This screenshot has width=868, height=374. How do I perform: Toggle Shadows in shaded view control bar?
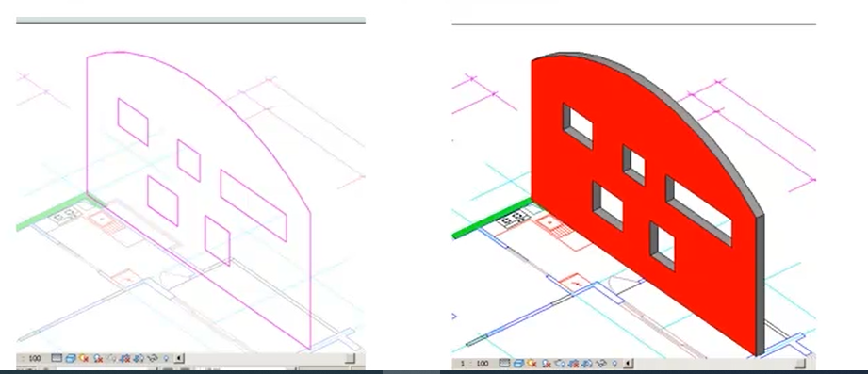pos(547,364)
